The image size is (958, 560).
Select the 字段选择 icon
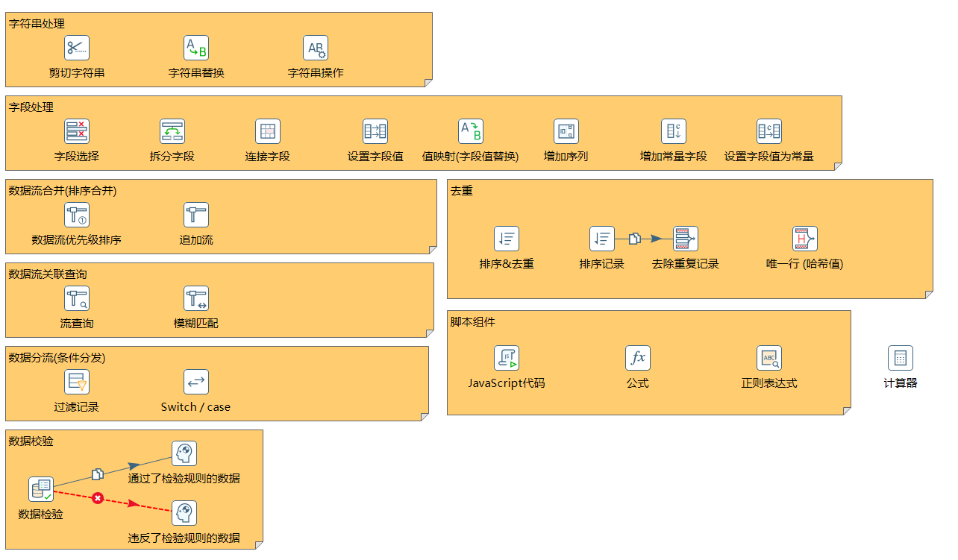click(76, 130)
